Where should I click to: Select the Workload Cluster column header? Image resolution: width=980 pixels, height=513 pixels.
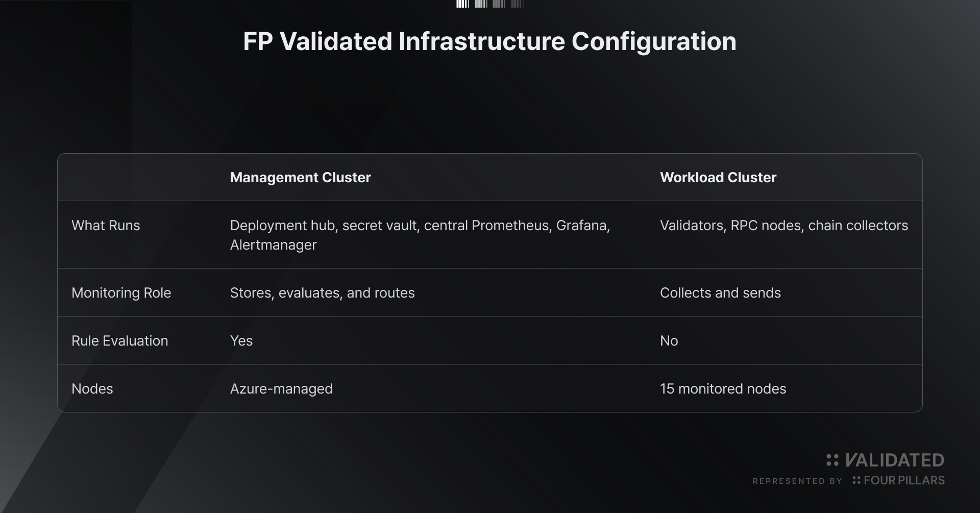[718, 178]
